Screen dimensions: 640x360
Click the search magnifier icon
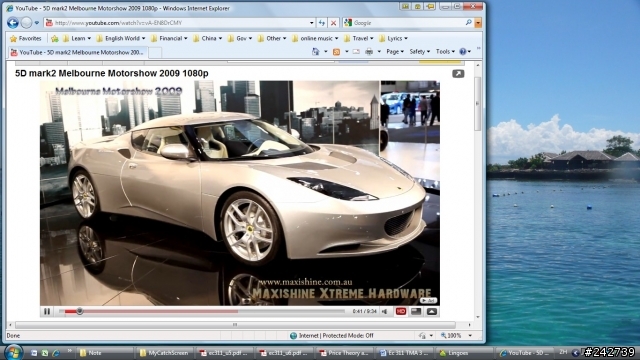point(469,22)
